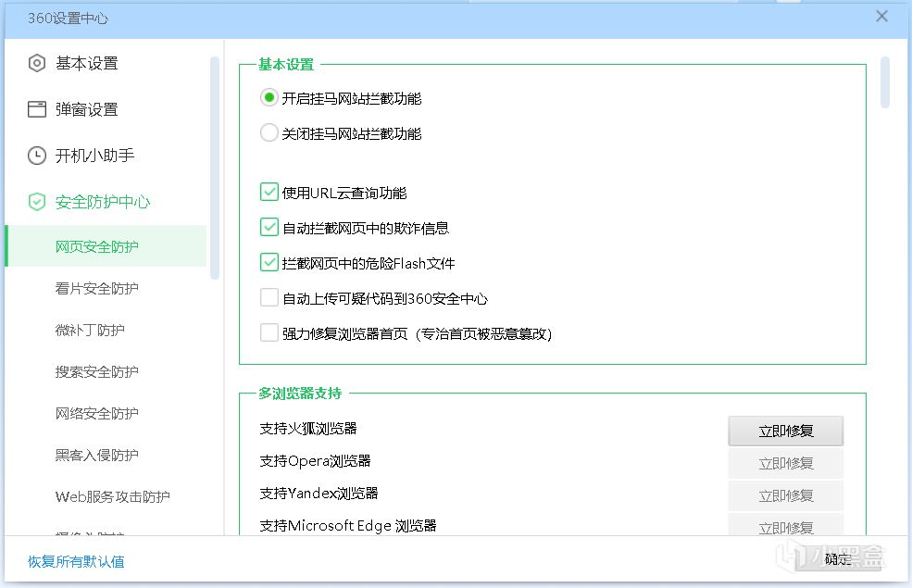912x588 pixels.
Task: Select 开启挂马网站拦截功能 radio button
Action: [269, 98]
